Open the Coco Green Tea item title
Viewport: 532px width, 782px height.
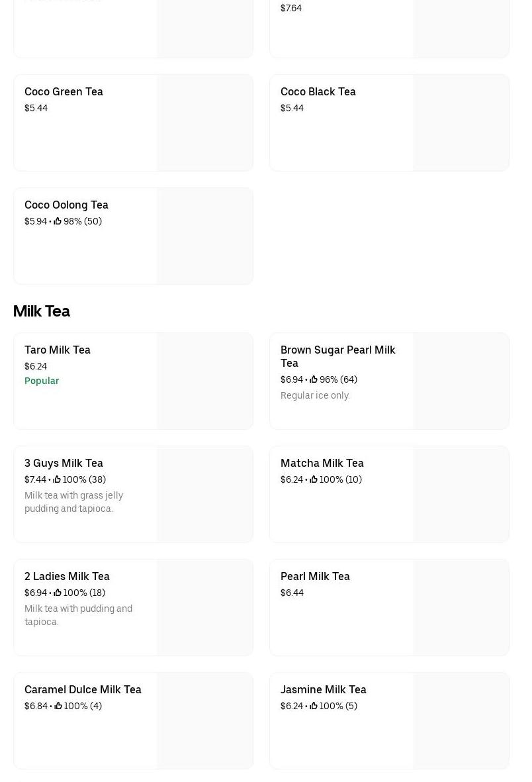[64, 91]
